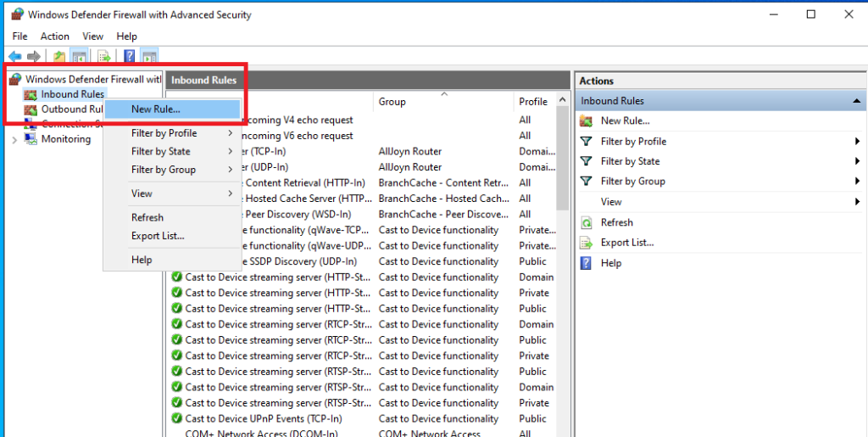Choose New Rule... in the context menu
Viewport: 868px width, 437px height.
(x=171, y=109)
